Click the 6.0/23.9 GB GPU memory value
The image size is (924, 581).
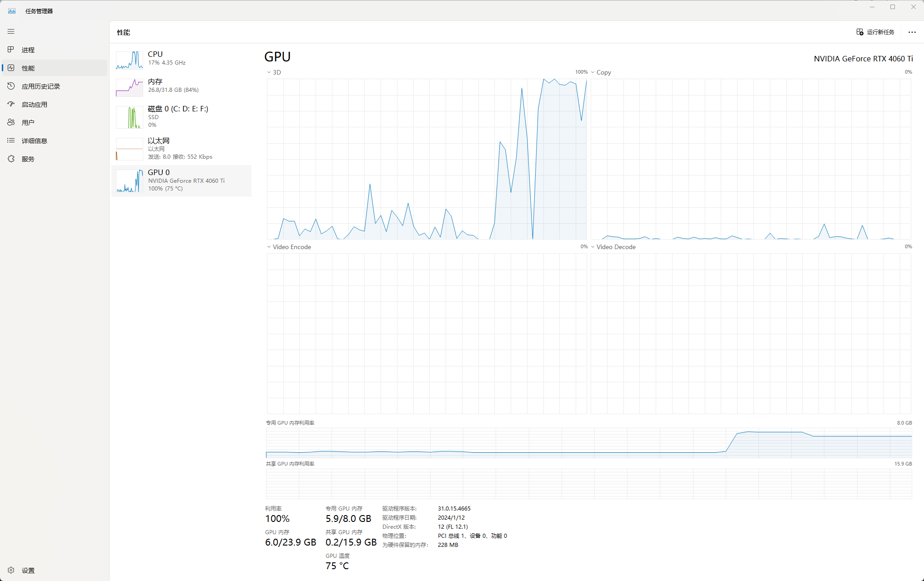click(291, 542)
